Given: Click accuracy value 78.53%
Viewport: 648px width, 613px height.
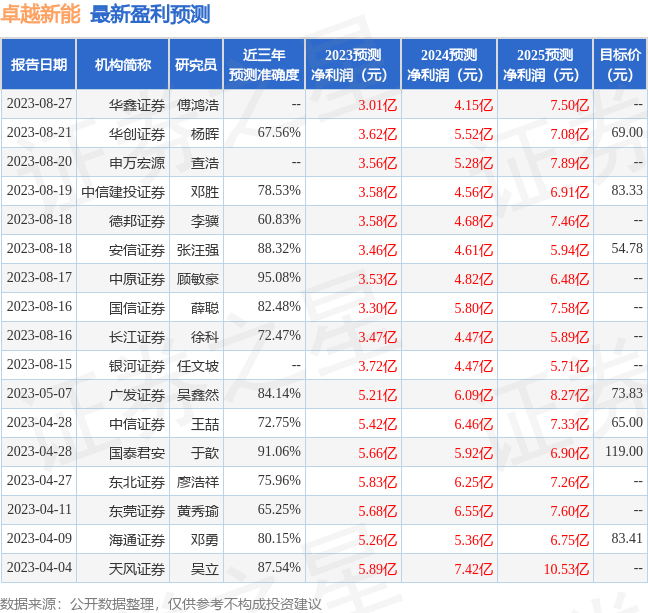Looking at the screenshot, I should pyautogui.click(x=279, y=191).
